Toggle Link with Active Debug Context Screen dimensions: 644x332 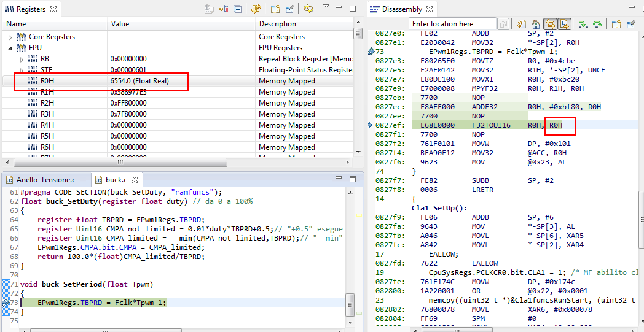pyautogui.click(x=551, y=24)
